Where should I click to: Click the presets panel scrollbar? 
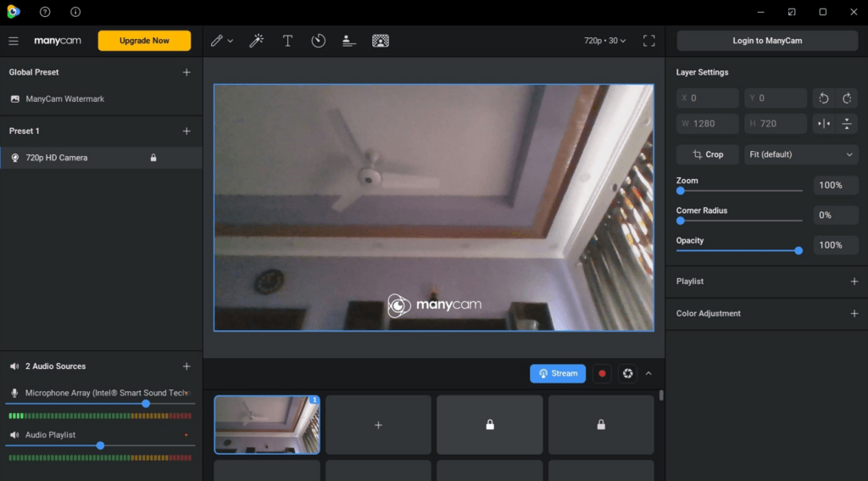661,395
